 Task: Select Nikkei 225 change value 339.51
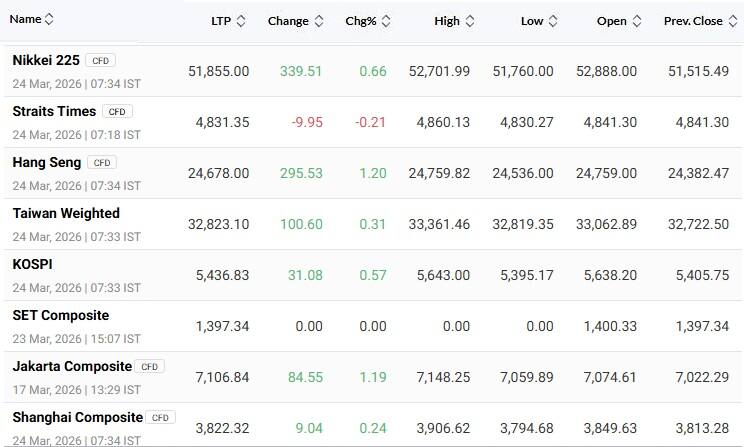[x=301, y=71]
